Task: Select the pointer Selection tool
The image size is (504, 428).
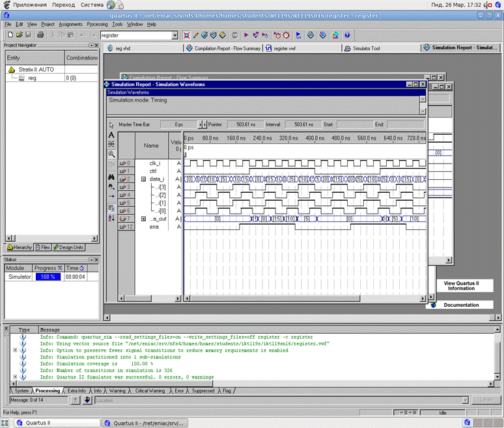Action: 111,125
